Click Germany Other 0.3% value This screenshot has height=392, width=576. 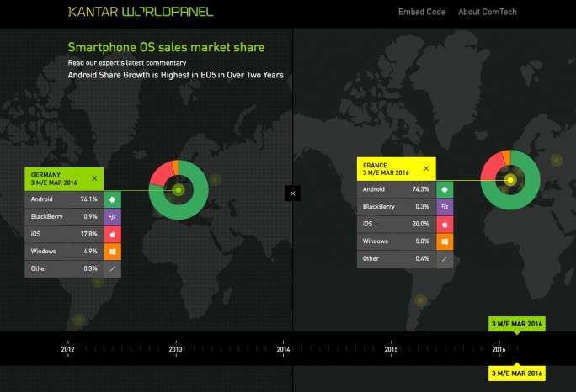(90, 268)
